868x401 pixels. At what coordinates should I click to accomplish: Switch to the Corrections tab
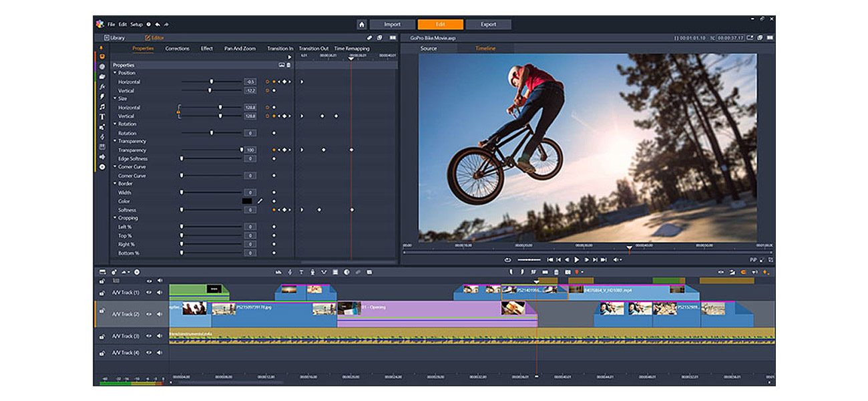tap(177, 49)
